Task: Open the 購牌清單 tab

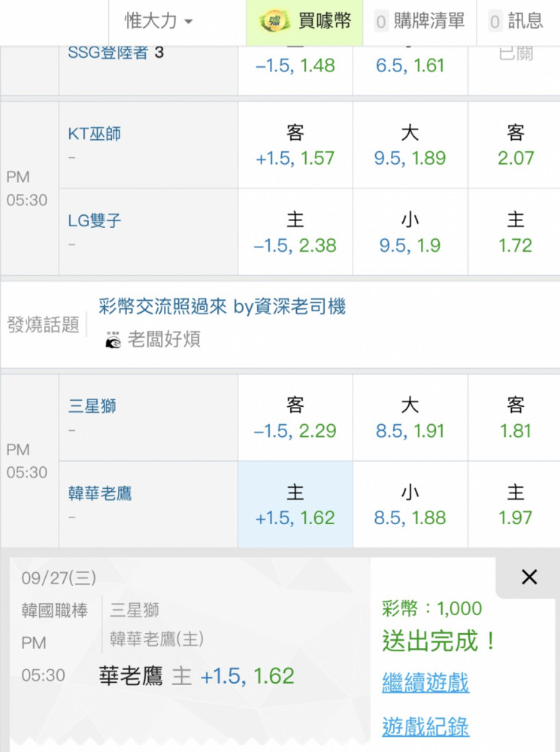Action: click(419, 22)
